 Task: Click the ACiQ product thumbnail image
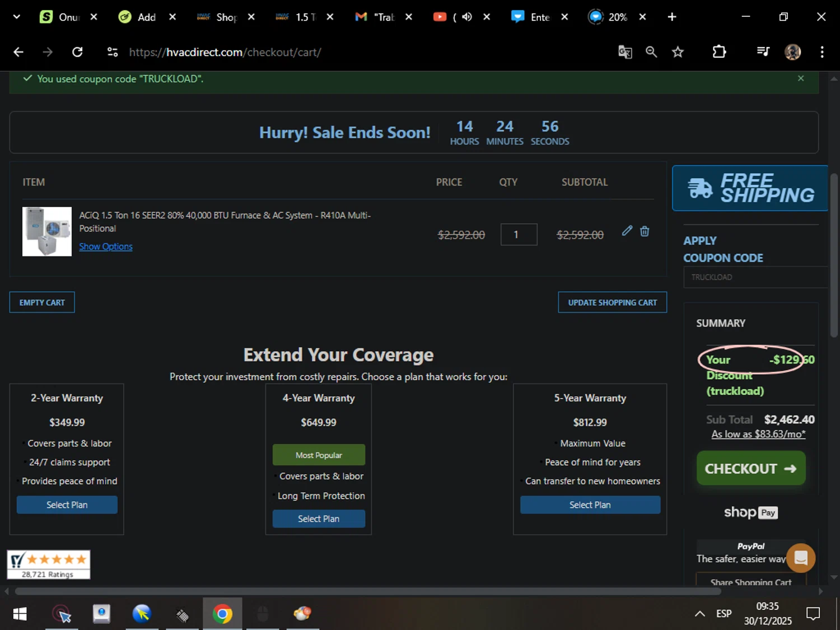[x=47, y=231]
